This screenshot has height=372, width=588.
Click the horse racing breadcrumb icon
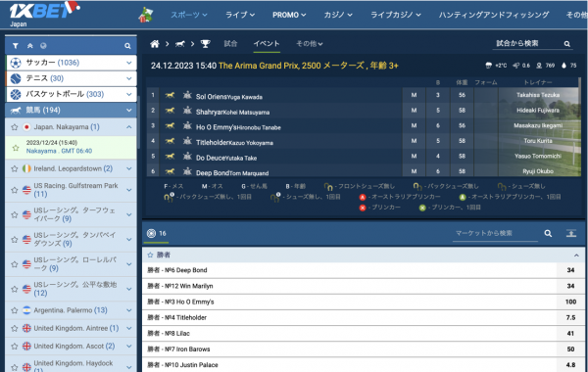[180, 44]
